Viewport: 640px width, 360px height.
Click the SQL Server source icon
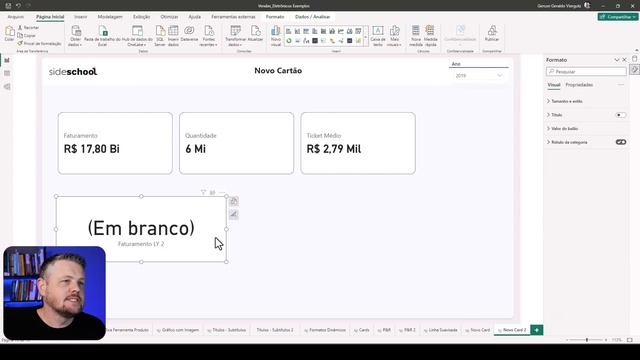click(160, 36)
